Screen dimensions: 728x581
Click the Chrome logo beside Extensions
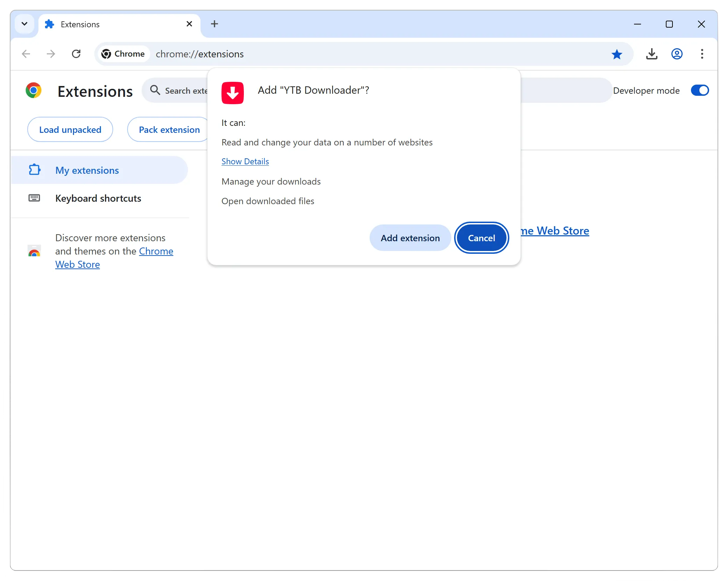click(34, 91)
